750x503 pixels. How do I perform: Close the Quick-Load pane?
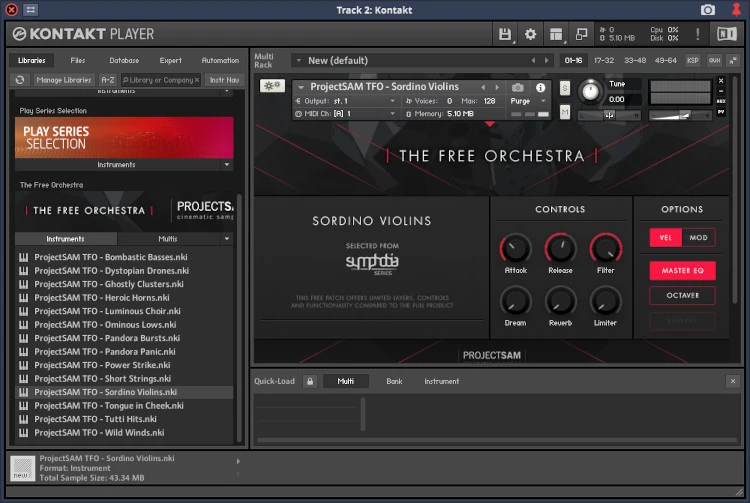(x=733, y=381)
